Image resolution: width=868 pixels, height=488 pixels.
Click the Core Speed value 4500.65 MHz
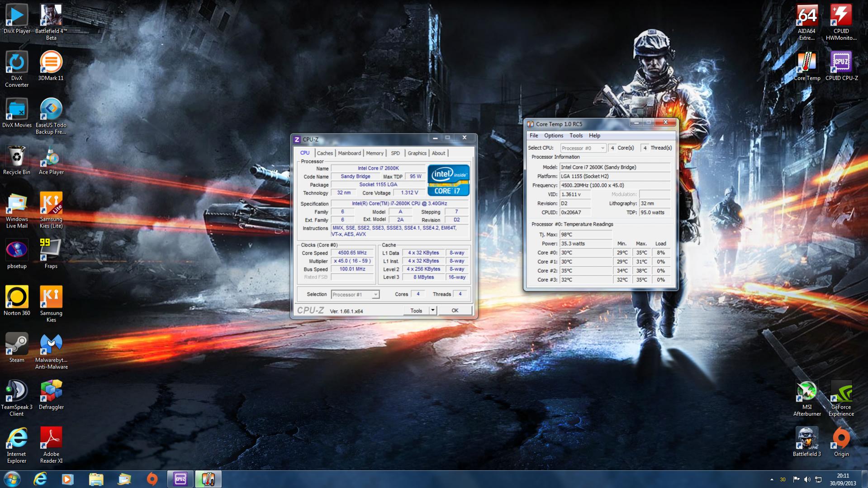click(x=352, y=253)
